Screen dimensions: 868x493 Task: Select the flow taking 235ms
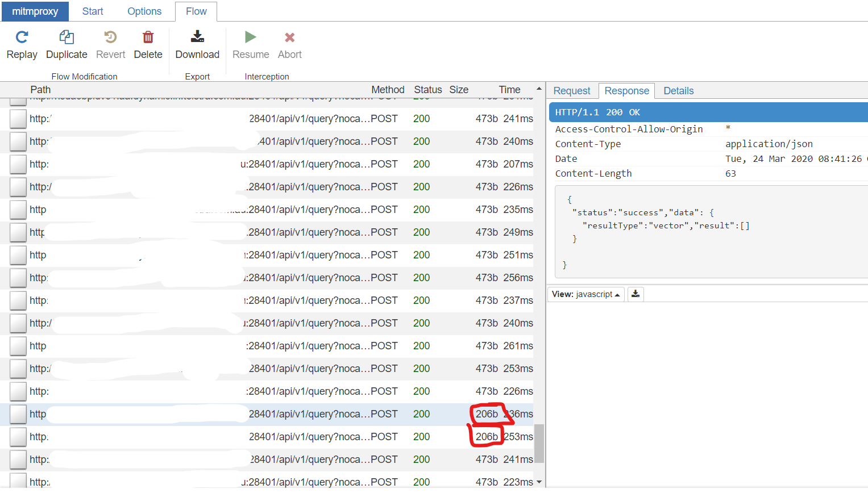tap(267, 210)
